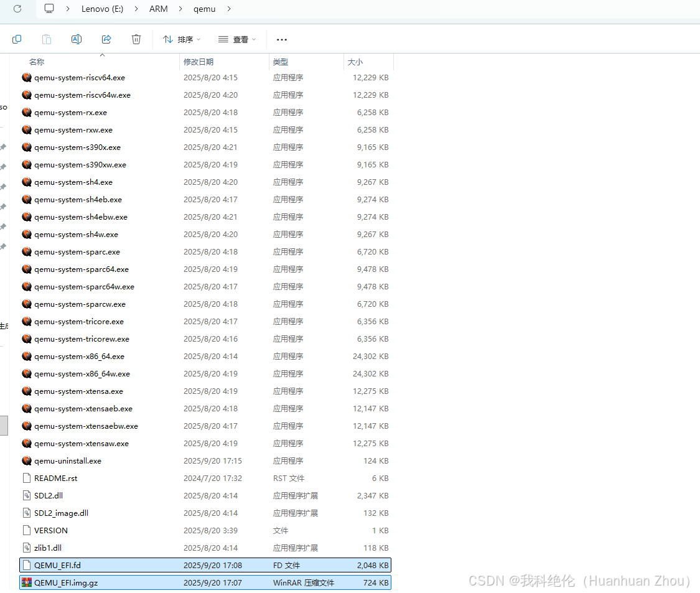Click the qemu breadcrumb
700x593 pixels.
(205, 9)
